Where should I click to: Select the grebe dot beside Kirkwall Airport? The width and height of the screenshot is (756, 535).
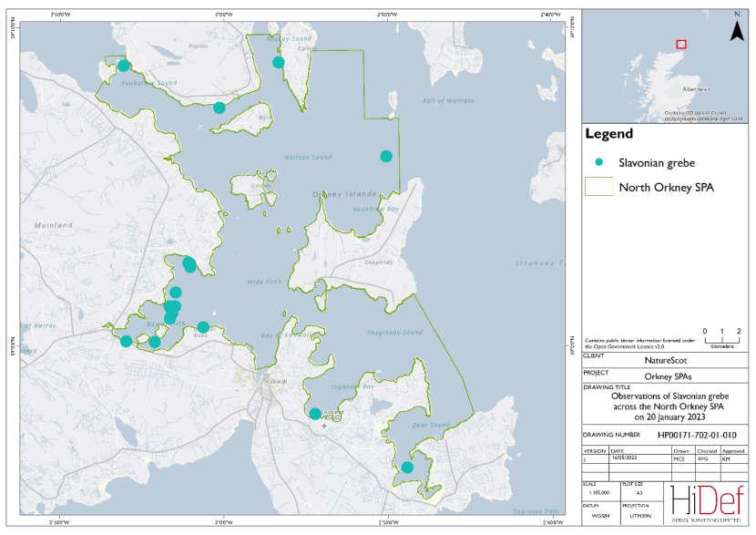point(315,414)
